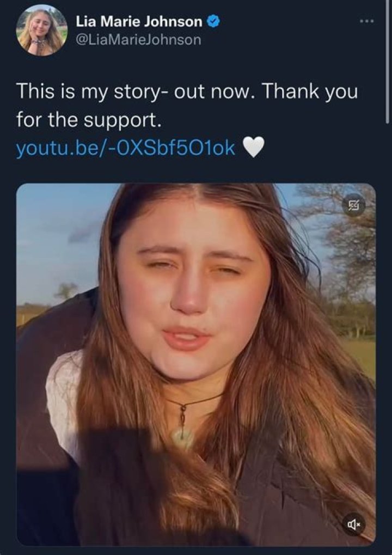Toggle captions icon on the video
The image size is (392, 555).
(354, 205)
